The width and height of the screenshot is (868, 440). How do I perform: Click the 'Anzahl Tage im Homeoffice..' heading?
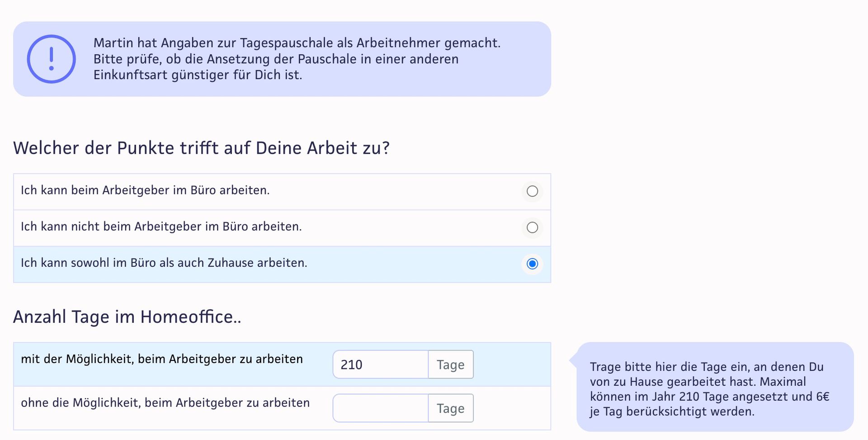(x=127, y=317)
